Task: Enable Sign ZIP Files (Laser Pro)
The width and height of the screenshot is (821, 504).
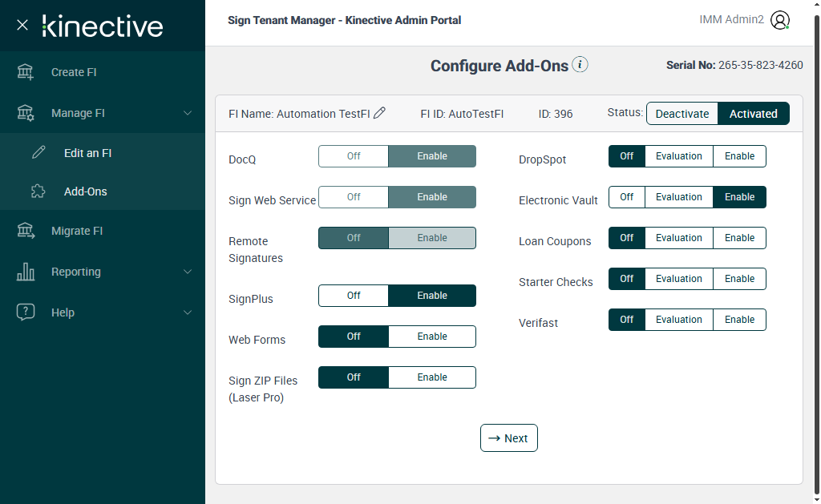Action: point(432,377)
